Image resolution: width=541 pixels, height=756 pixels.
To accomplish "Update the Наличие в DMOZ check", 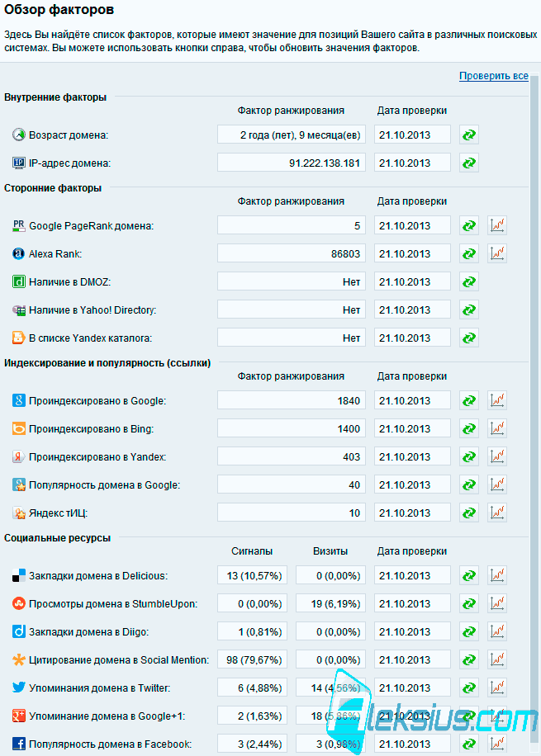I will tap(468, 281).
